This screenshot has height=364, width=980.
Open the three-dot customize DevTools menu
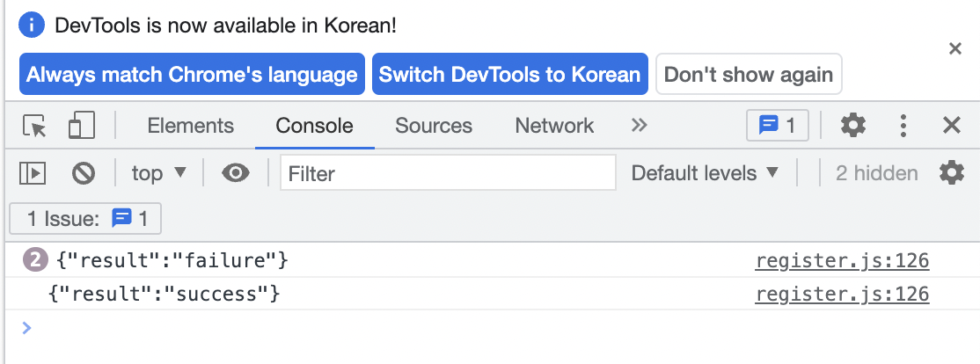903,126
